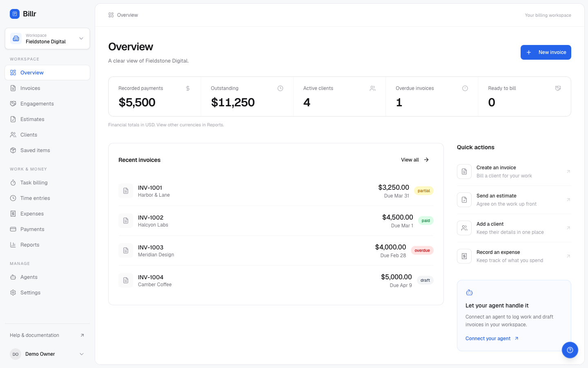Go to Invoices in the sidebar
This screenshot has height=368, width=588.
(x=47, y=88)
